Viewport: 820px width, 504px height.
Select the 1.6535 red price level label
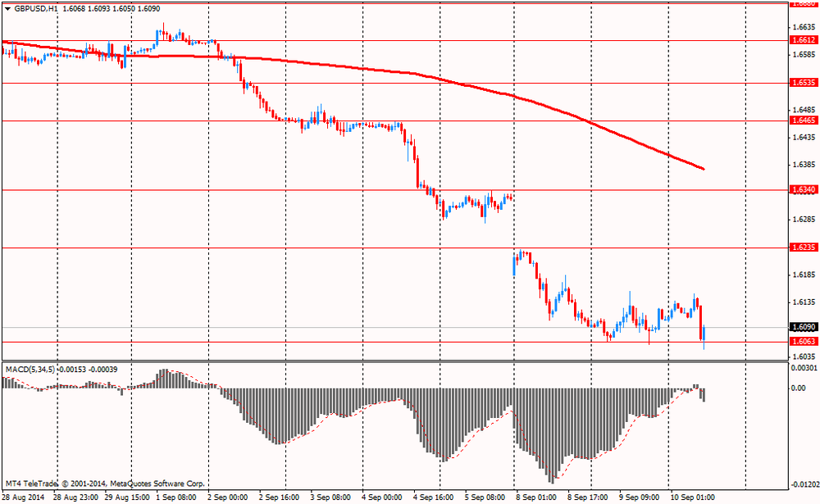[803, 83]
